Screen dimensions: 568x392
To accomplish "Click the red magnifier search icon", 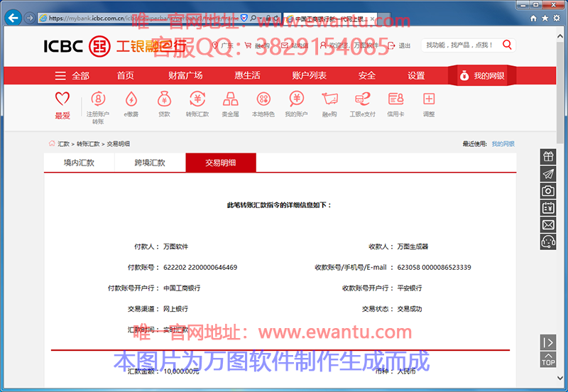I will pyautogui.click(x=507, y=45).
